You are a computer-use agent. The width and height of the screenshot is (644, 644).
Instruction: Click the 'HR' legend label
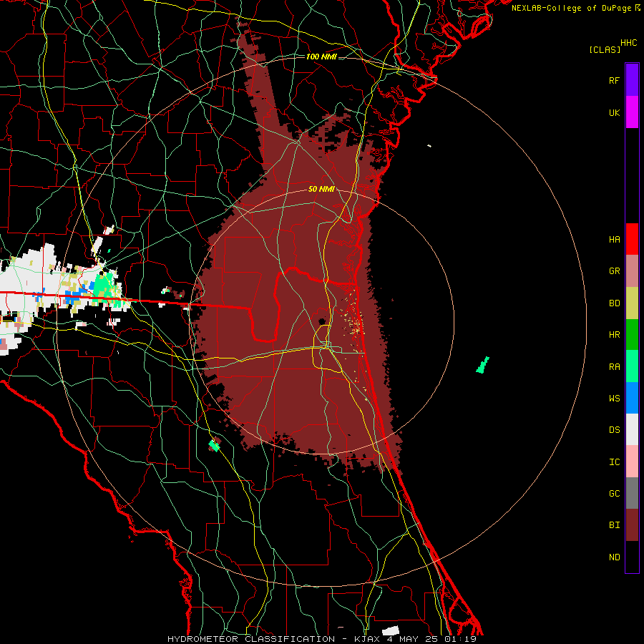pos(614,335)
